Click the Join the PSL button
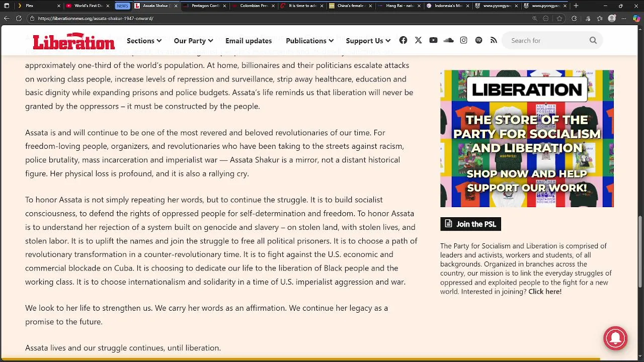The height and width of the screenshot is (362, 644). click(x=470, y=224)
